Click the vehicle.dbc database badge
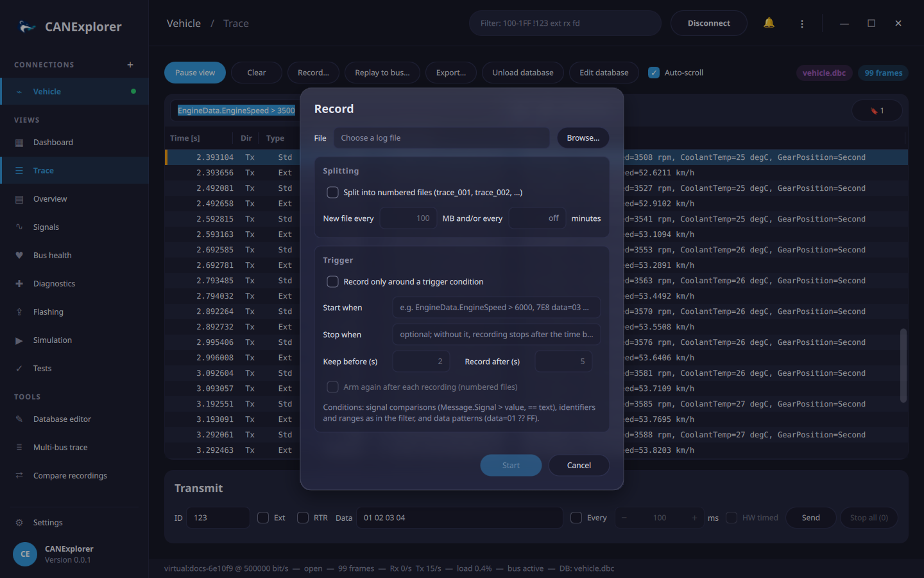This screenshot has height=578, width=924. point(824,73)
